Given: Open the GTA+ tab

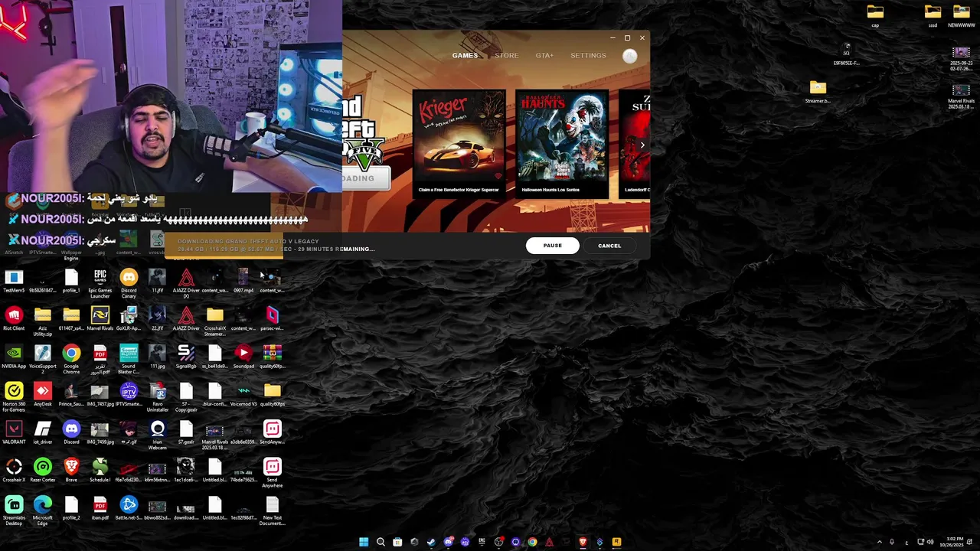Looking at the screenshot, I should (x=544, y=55).
